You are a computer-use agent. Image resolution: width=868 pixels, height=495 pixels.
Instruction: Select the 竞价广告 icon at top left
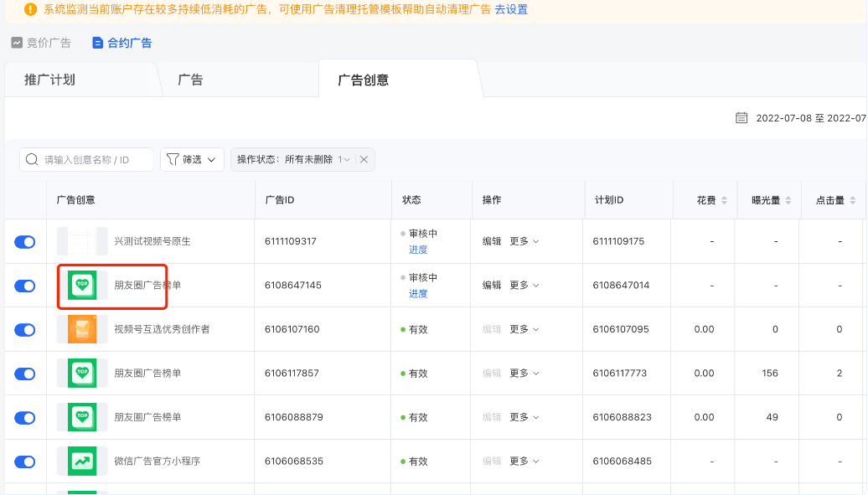click(16, 42)
